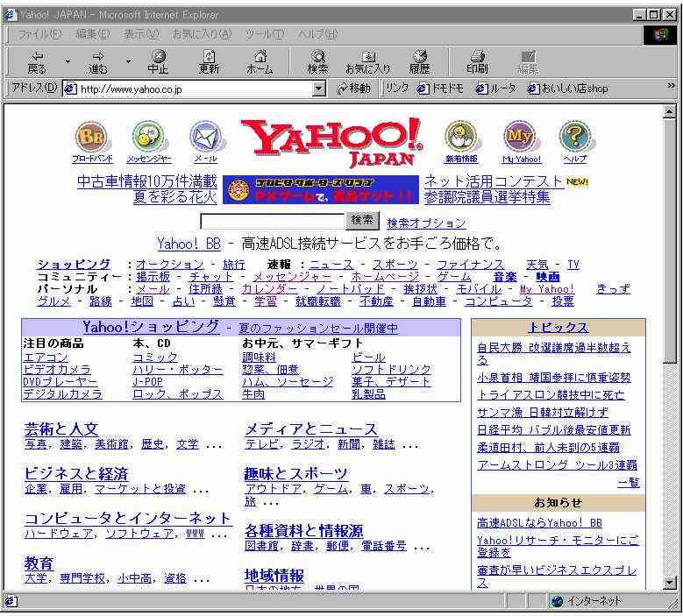This screenshot has height=616, width=683.
Task: Open the お気に入り(A) menu
Action: (x=202, y=34)
